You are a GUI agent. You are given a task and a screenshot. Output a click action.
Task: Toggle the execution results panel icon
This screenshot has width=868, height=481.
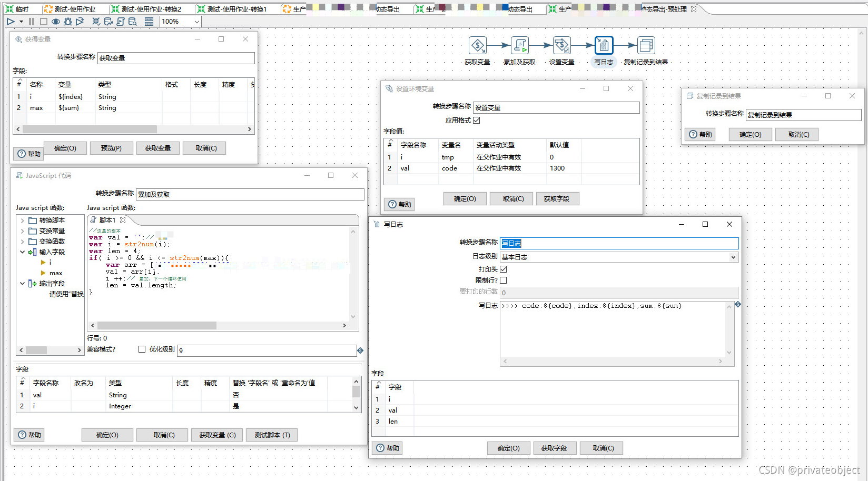149,22
